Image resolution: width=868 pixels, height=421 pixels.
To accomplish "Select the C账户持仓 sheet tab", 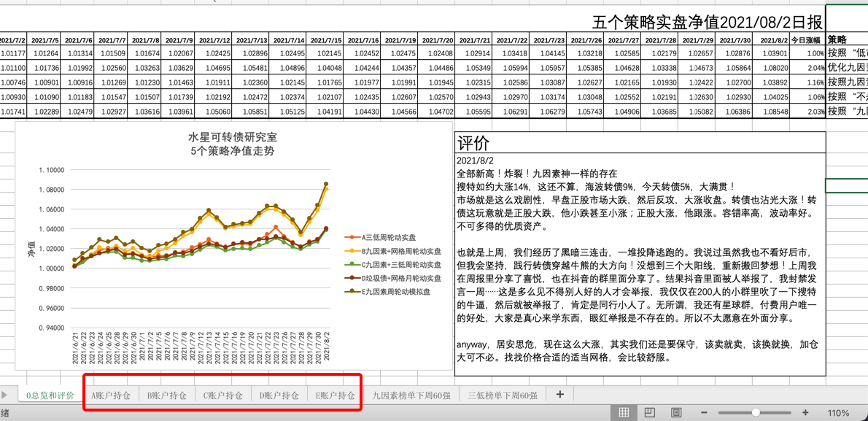I will pos(223,395).
